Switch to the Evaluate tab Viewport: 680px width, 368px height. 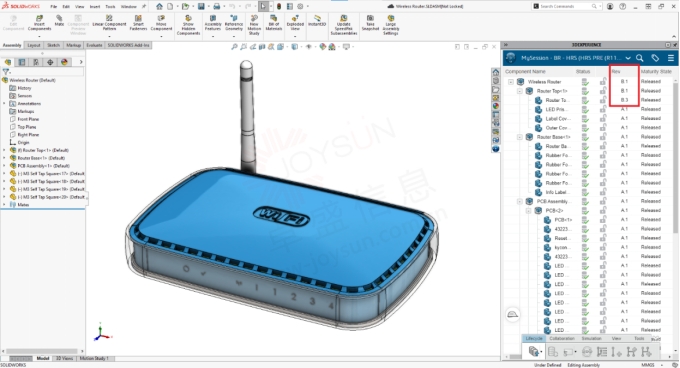[x=94, y=45]
